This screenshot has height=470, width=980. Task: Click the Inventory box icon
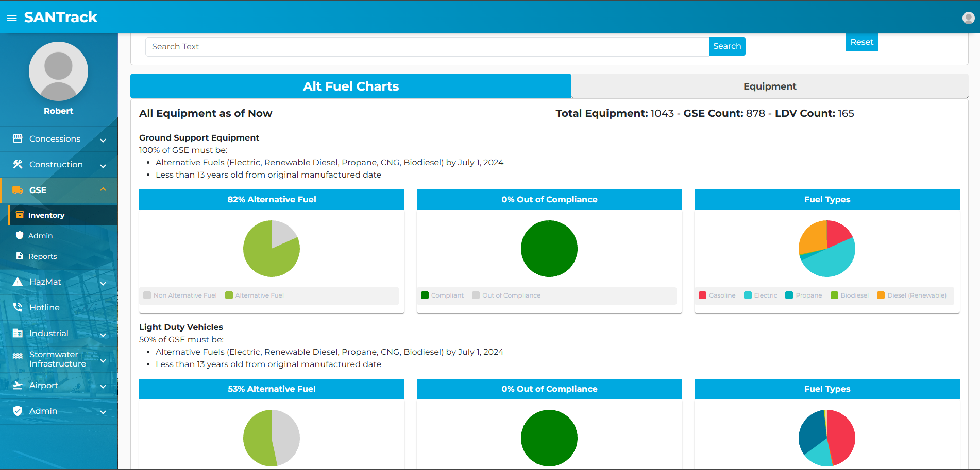click(20, 215)
